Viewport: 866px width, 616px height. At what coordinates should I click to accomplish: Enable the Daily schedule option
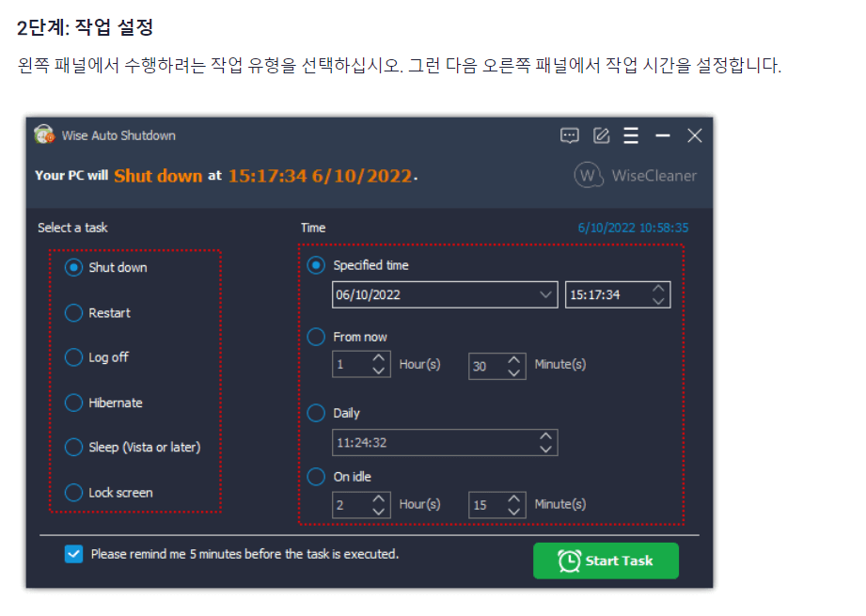[x=316, y=413]
